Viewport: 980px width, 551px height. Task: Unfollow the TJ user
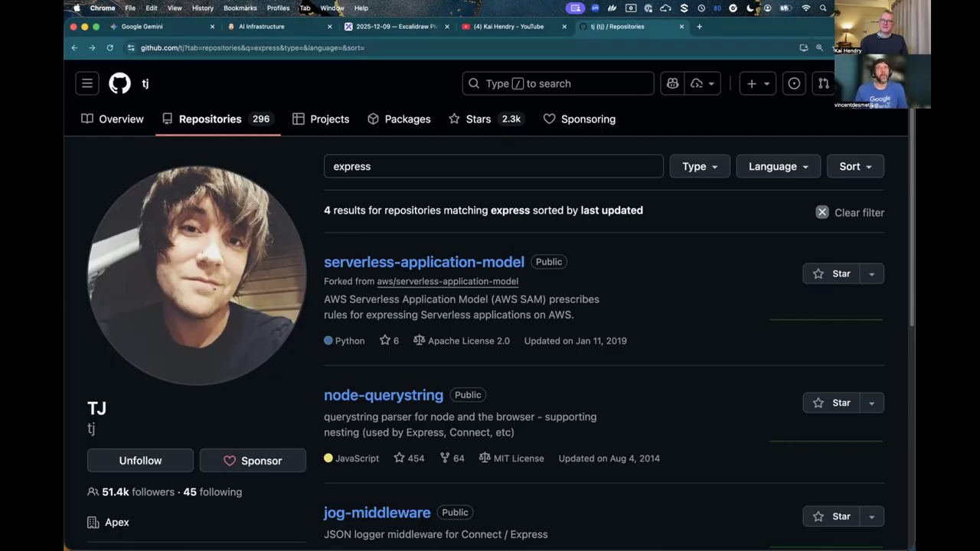click(x=140, y=461)
